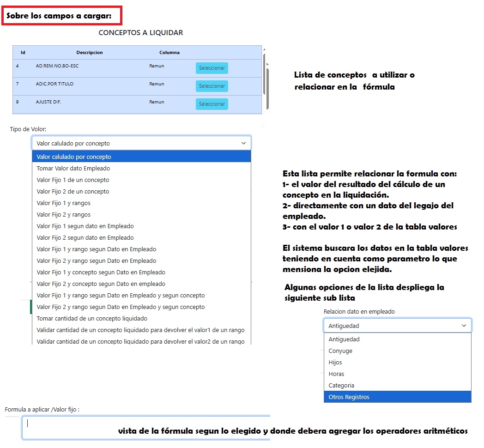Choose 'Valor Fijo 2 y rango ... y segun concepto'

141,307
